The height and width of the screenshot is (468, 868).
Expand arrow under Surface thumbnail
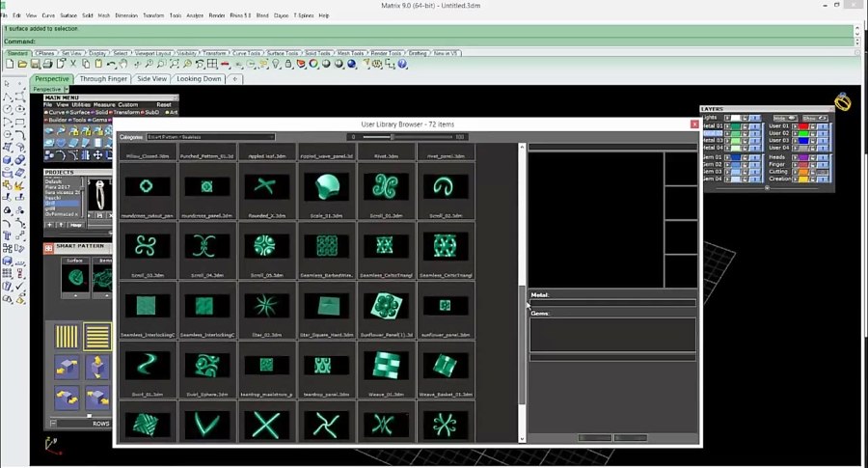(x=75, y=295)
